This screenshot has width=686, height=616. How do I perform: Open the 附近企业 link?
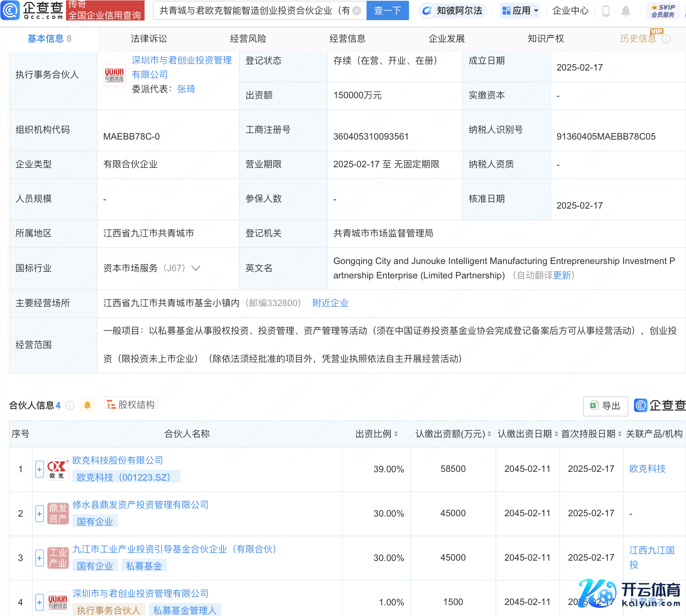pos(330,303)
